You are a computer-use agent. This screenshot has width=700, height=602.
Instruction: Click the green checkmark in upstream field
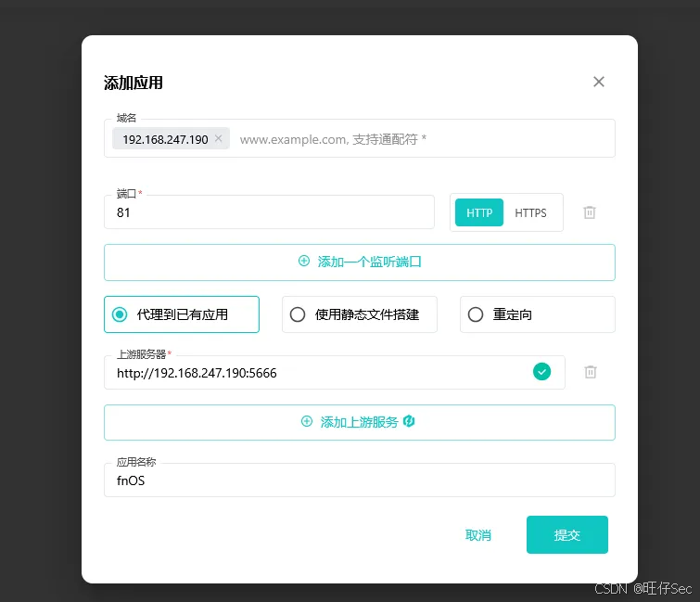tap(541, 372)
